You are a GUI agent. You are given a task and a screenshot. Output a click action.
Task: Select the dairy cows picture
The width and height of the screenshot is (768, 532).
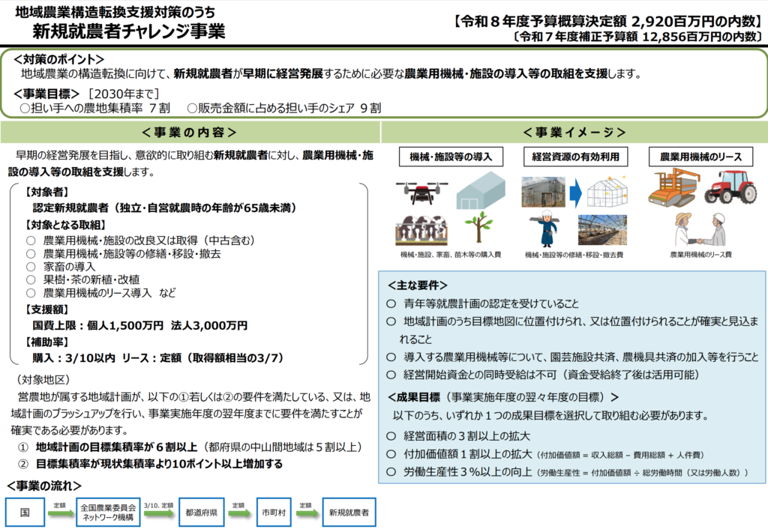[421, 229]
